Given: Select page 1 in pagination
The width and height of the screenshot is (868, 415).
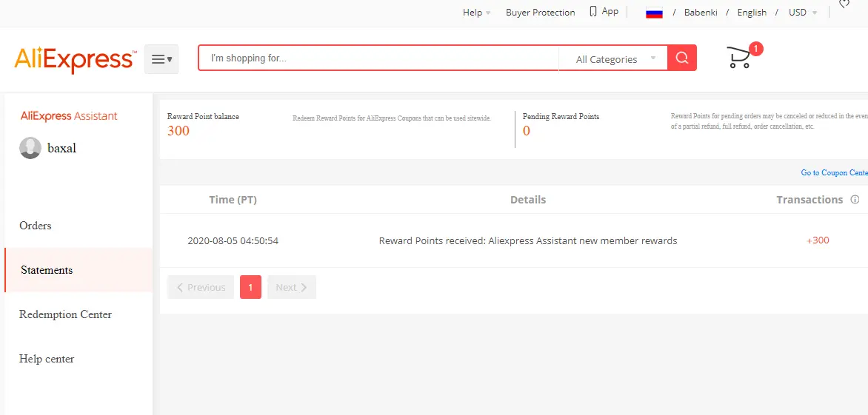Looking at the screenshot, I should 251,287.
